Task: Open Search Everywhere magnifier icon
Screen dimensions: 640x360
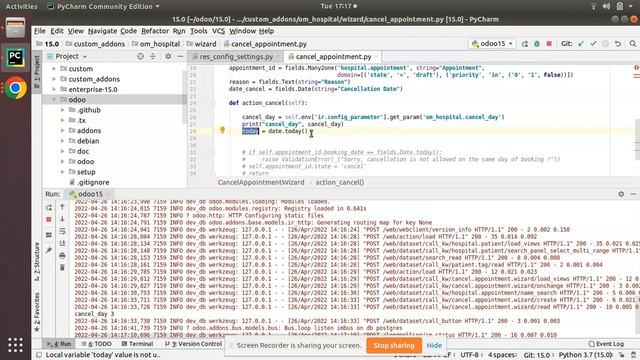Action: click(633, 44)
